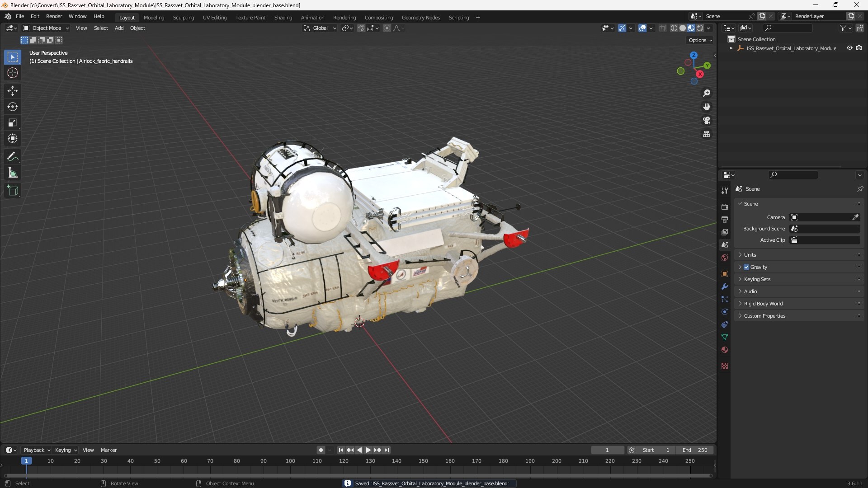Open the Add menu in viewport header
The height and width of the screenshot is (488, 868).
(x=119, y=28)
